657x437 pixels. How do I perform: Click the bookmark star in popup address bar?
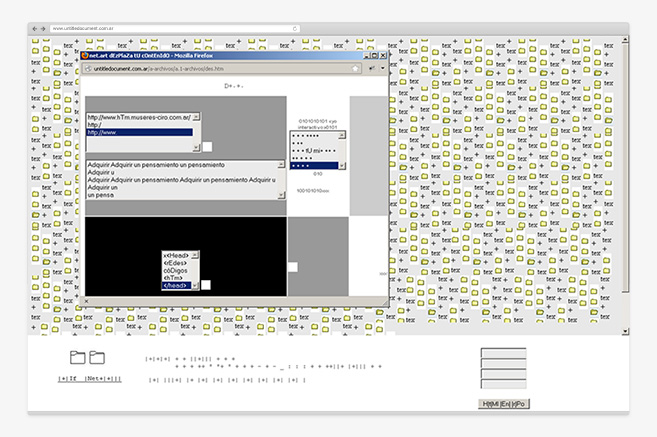[353, 69]
